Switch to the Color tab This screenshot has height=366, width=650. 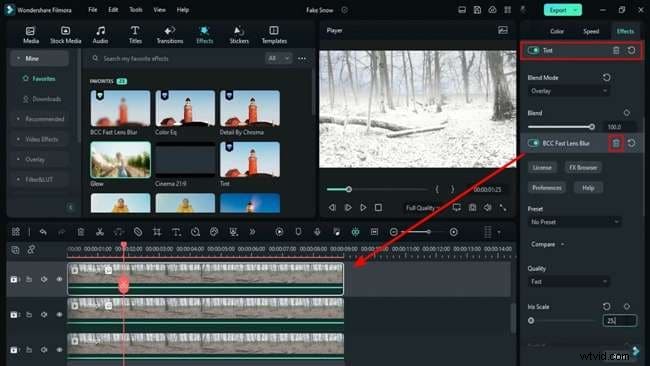(557, 32)
